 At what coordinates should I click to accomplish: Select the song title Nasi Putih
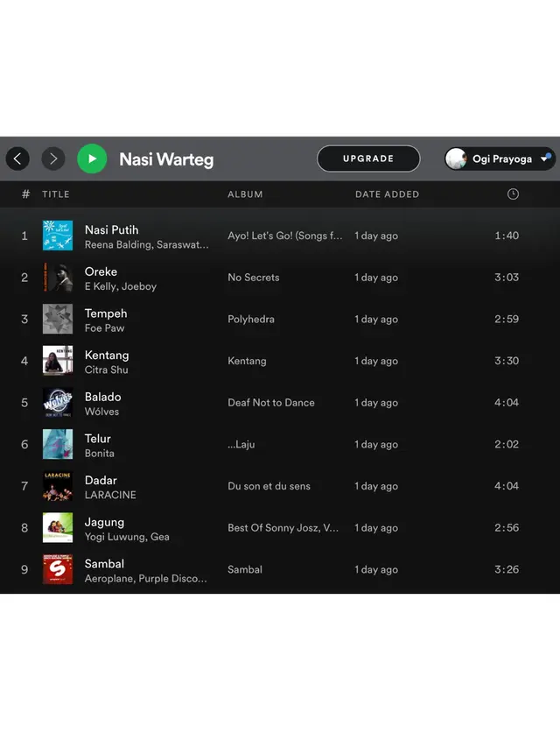click(x=111, y=229)
